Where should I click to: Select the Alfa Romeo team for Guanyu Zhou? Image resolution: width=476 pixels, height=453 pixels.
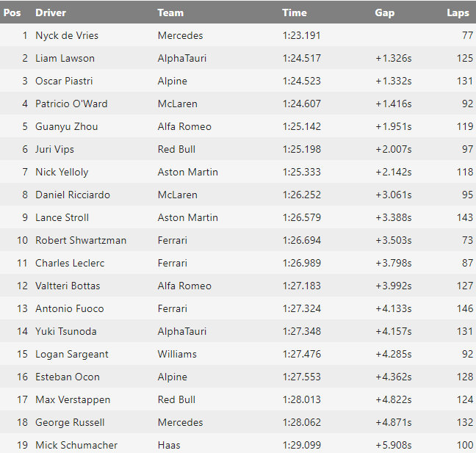184,126
